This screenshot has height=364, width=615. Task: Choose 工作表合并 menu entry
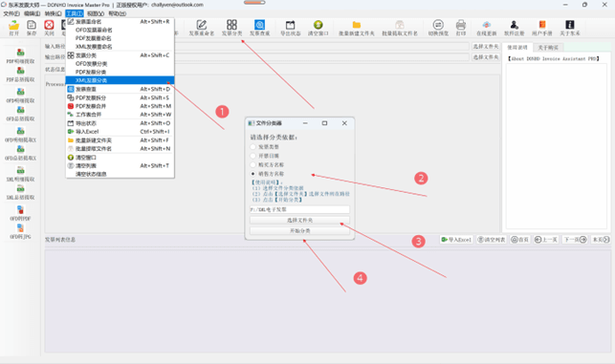coord(120,115)
